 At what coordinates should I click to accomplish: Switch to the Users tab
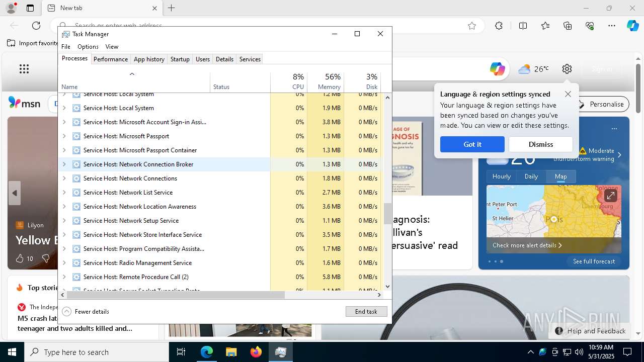tap(203, 59)
